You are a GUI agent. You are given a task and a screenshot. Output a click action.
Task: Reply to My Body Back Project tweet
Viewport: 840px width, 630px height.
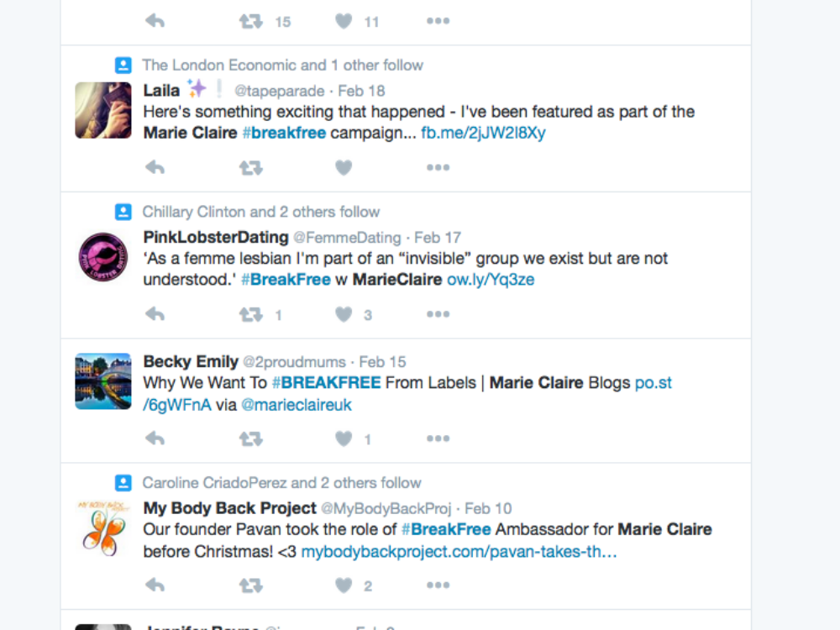pyautogui.click(x=155, y=585)
